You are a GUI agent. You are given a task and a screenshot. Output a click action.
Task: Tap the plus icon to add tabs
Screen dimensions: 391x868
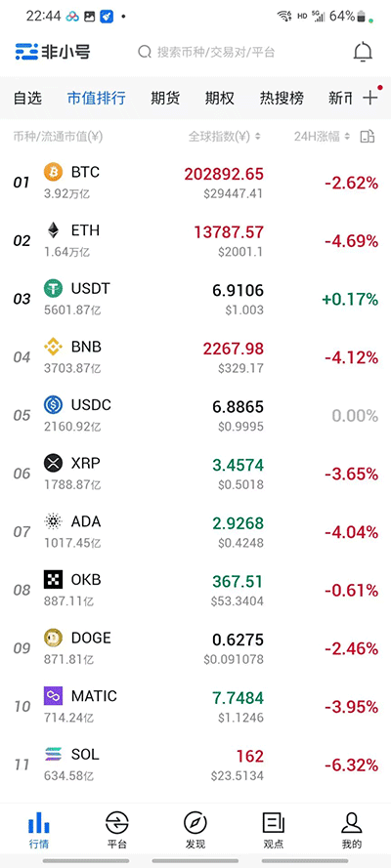[x=369, y=98]
